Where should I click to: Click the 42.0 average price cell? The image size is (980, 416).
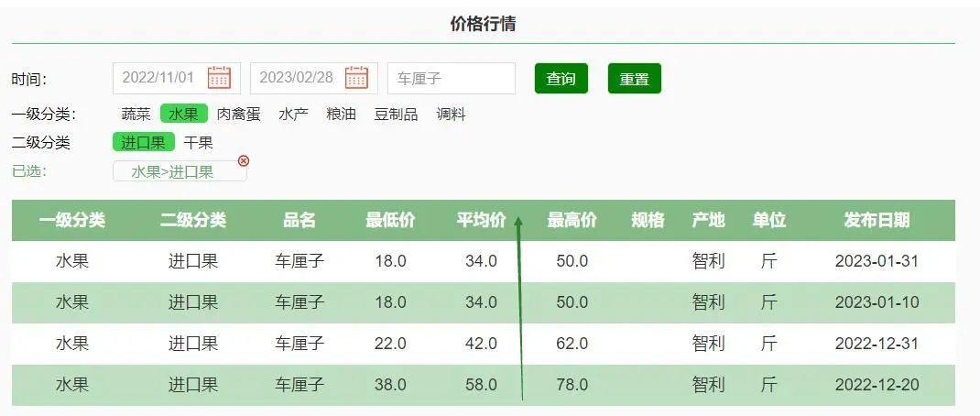[481, 344]
